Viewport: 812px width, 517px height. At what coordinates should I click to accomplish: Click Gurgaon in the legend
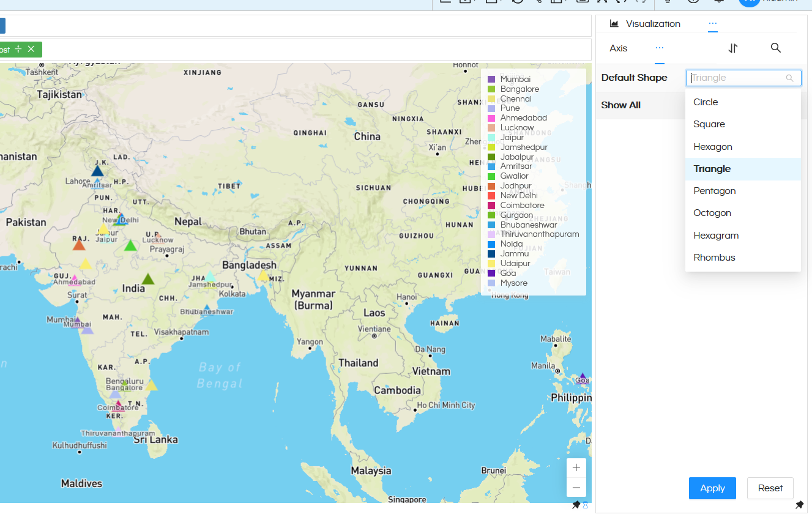tap(517, 215)
